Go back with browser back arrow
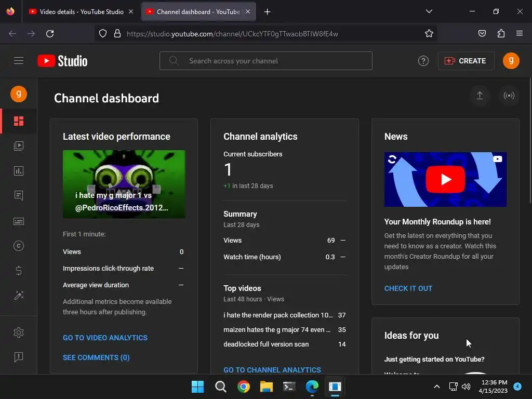Screen dimensions: 532x399 [x=12, y=34]
